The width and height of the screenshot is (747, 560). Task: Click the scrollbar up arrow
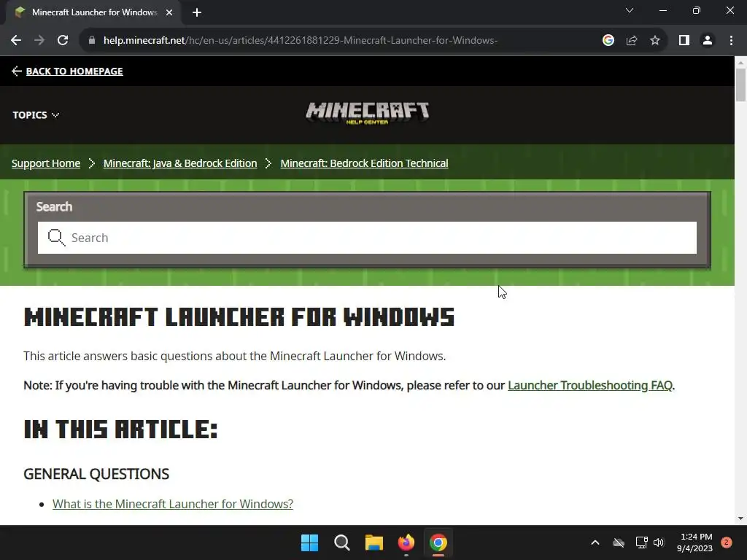(740, 62)
